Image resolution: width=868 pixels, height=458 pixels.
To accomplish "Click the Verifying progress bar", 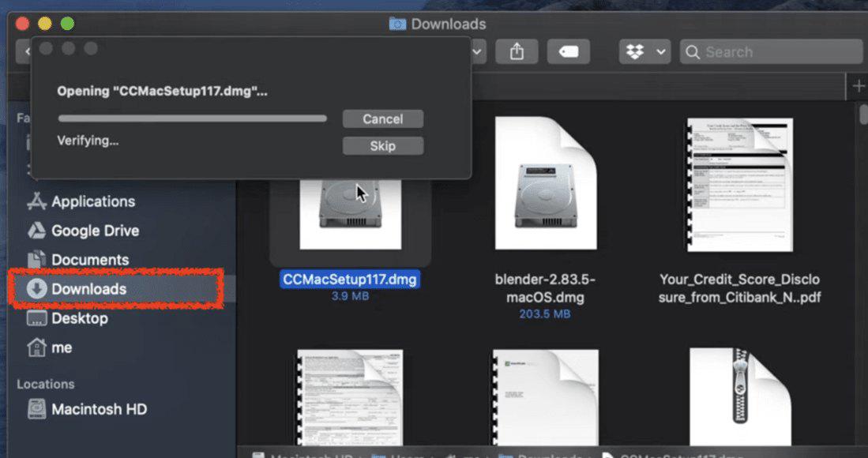I will coord(192,118).
